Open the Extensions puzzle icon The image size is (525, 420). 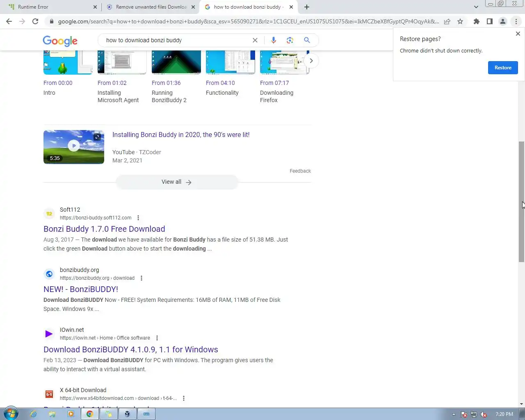click(x=476, y=21)
